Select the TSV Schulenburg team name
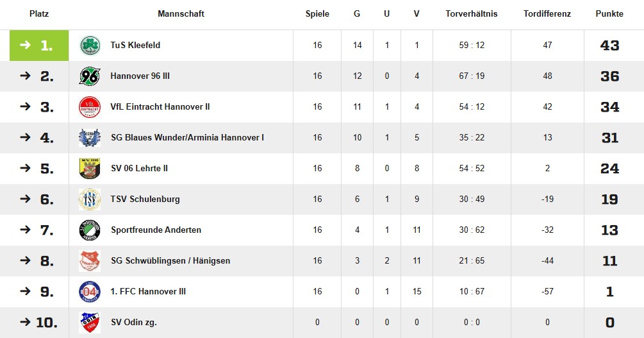Image resolution: width=644 pixels, height=338 pixels. point(145,199)
